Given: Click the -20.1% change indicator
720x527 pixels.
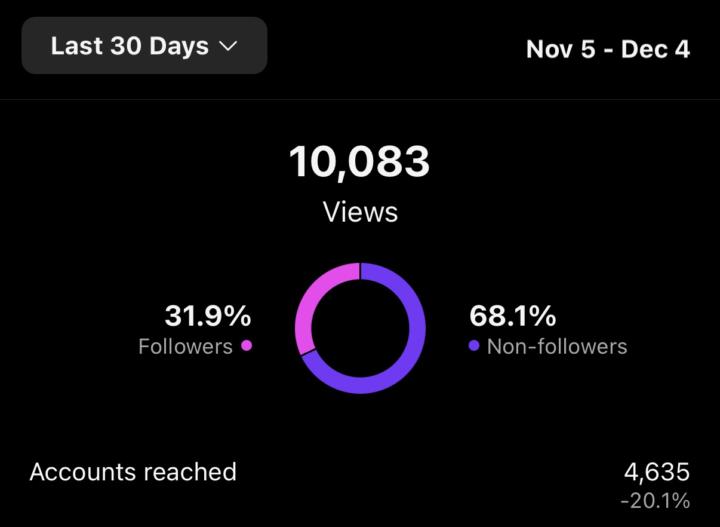Looking at the screenshot, I should 655,501.
